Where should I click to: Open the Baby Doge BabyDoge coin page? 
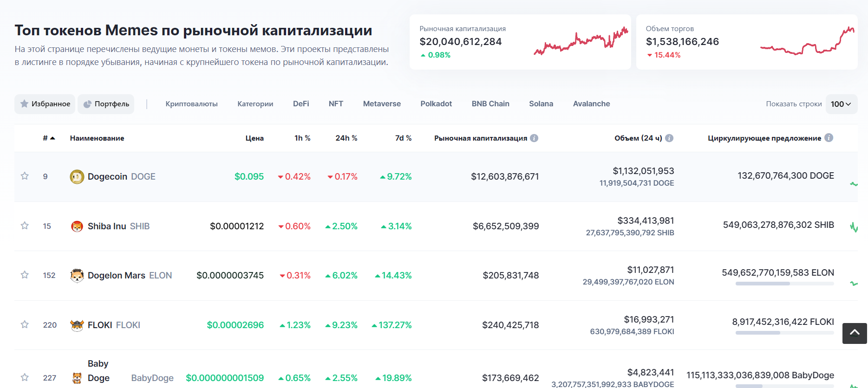pos(131,371)
